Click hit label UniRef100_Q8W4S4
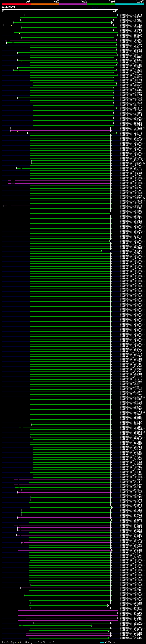Viewport: 146px width, 644px height. [x=131, y=50]
